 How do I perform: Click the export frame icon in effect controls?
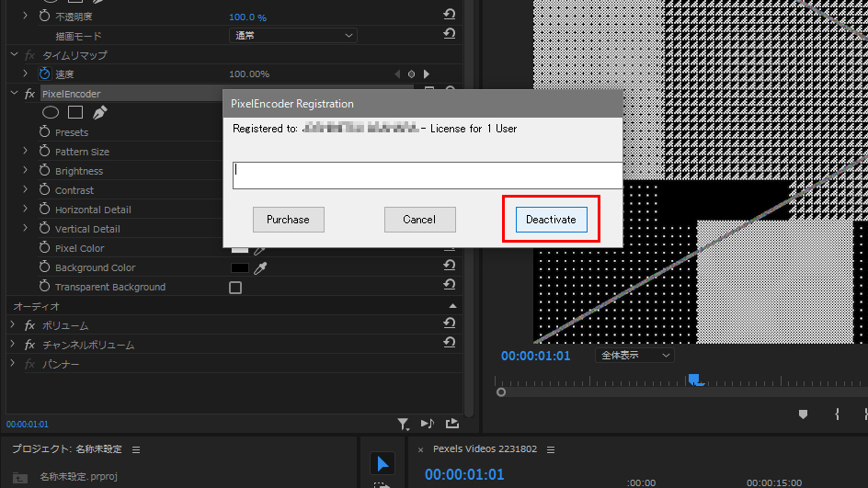point(452,424)
